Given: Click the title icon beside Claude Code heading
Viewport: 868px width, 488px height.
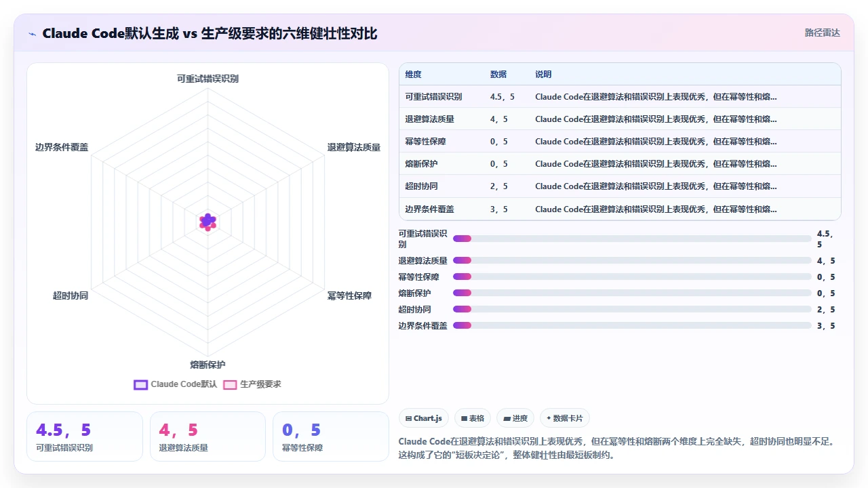Looking at the screenshot, I should pos(32,33).
